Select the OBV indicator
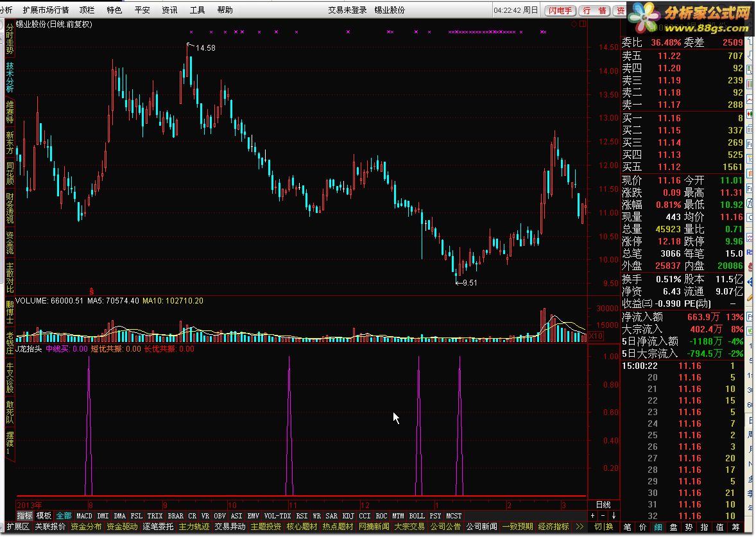The width and height of the screenshot is (756, 537). pos(220,516)
